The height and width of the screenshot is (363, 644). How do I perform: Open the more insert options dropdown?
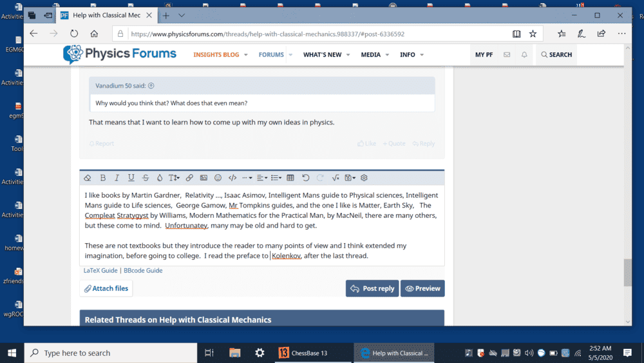point(247,178)
